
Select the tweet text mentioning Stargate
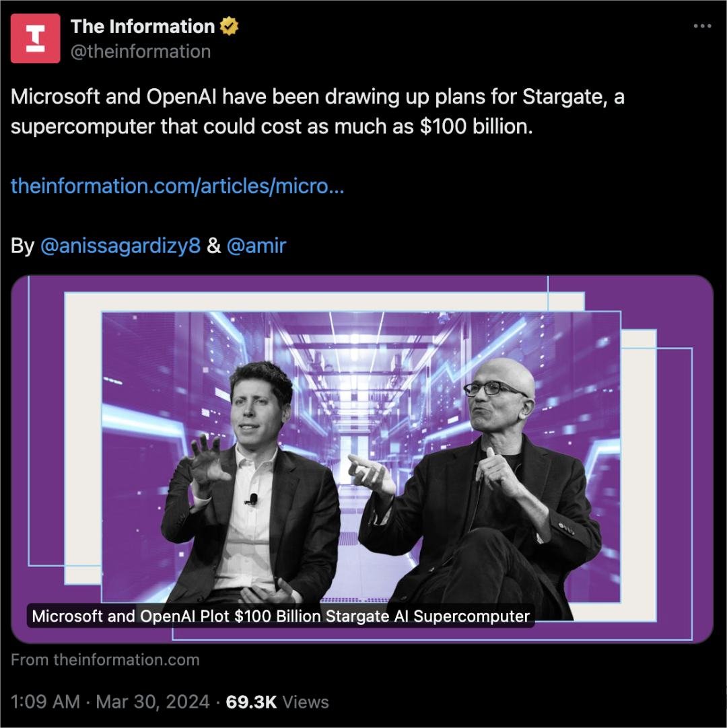coord(318,112)
